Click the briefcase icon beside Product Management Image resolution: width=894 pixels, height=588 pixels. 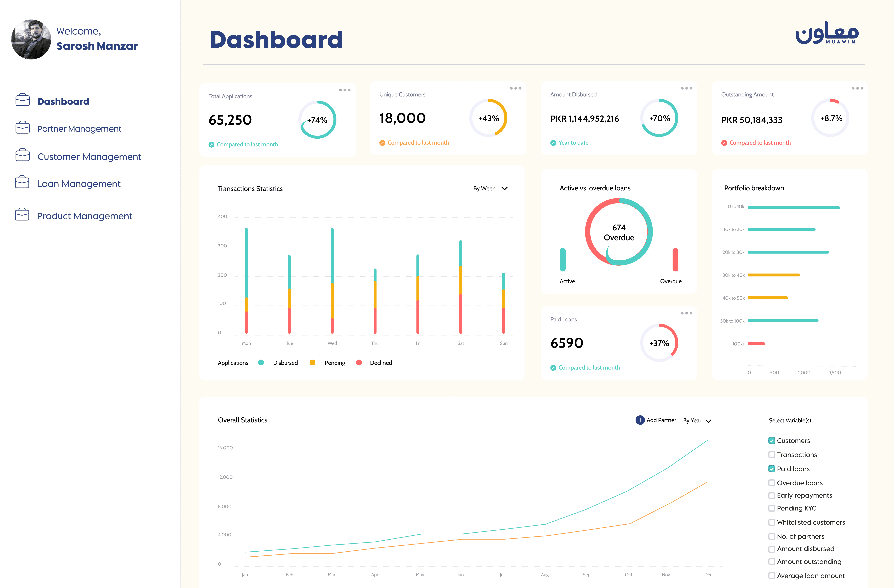[x=22, y=214]
